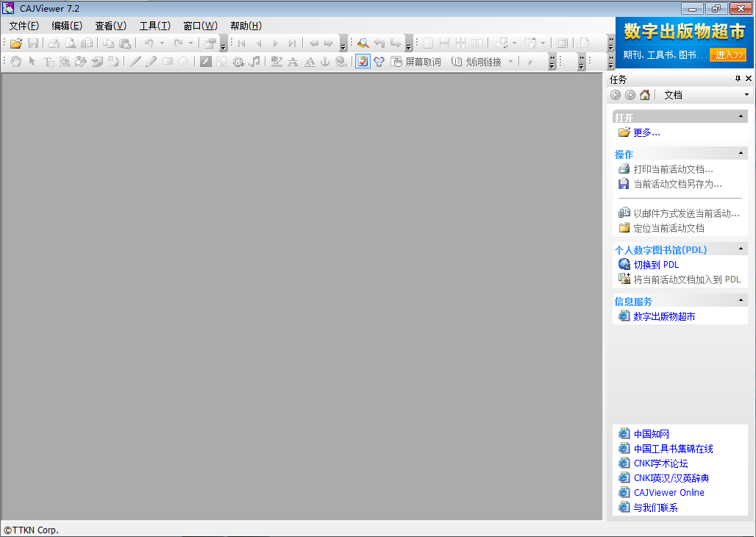Select the Hand pan tool
Screen dimensions: 756x537
pos(15,62)
